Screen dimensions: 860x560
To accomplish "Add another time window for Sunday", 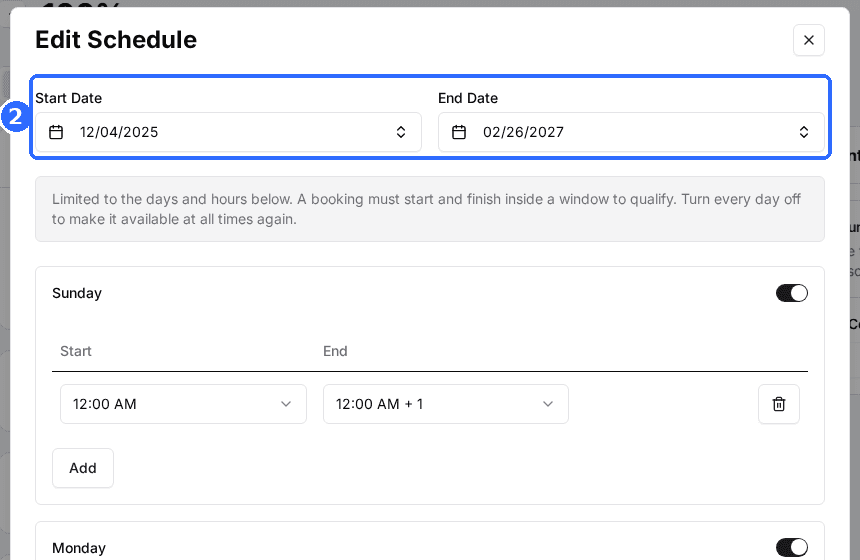I will [x=83, y=468].
